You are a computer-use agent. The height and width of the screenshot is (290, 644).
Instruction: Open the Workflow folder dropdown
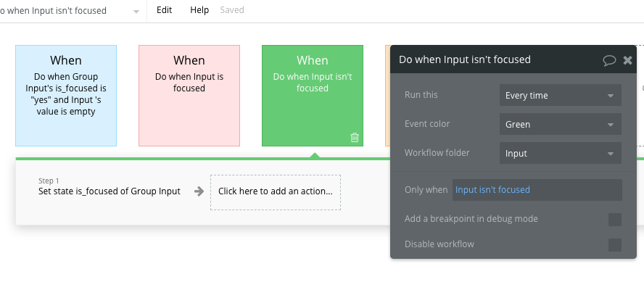click(560, 154)
